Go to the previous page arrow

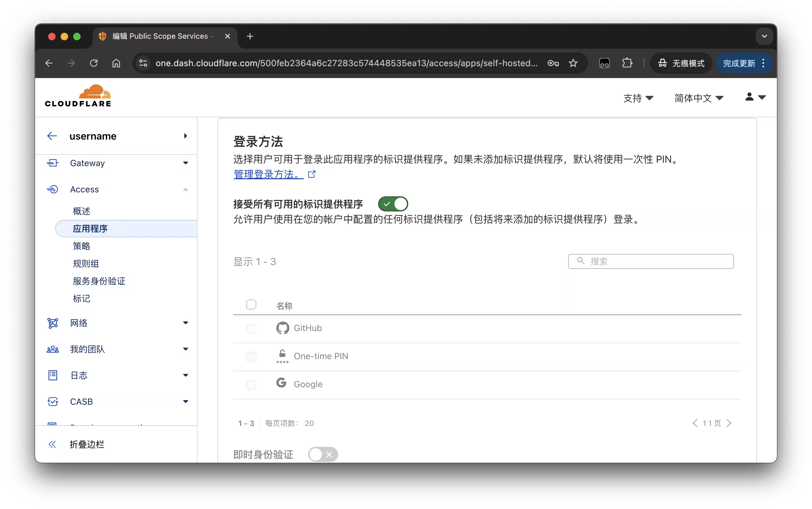(x=694, y=423)
